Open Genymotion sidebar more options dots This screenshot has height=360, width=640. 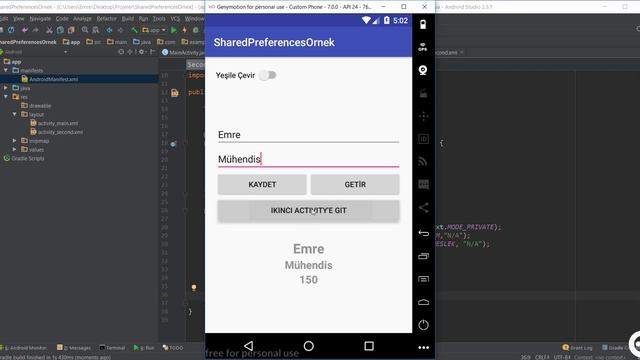point(423,347)
